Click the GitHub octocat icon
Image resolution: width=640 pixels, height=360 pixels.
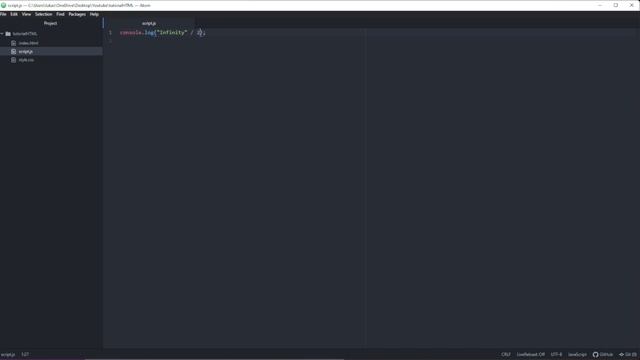(596, 355)
